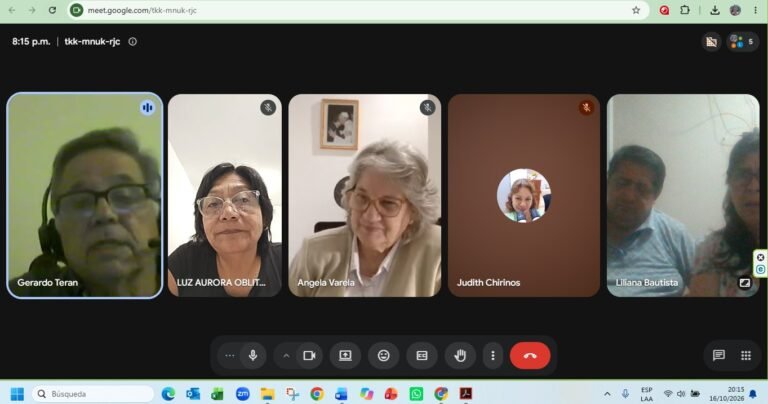Open Chrome three-dot menu
This screenshot has width=768, height=404.
pyautogui.click(x=755, y=10)
